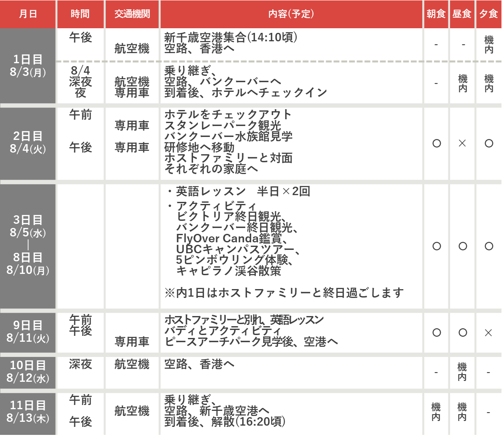Click the lunch cross mark on 2日目

(462, 144)
